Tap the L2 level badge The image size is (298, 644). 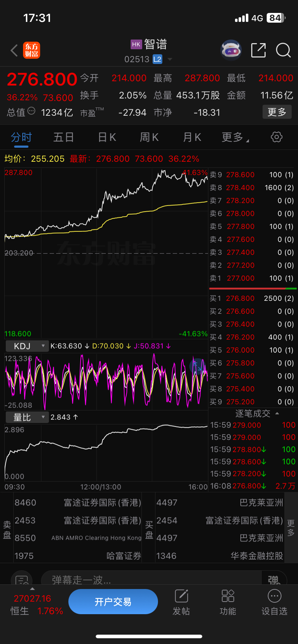pyautogui.click(x=157, y=59)
